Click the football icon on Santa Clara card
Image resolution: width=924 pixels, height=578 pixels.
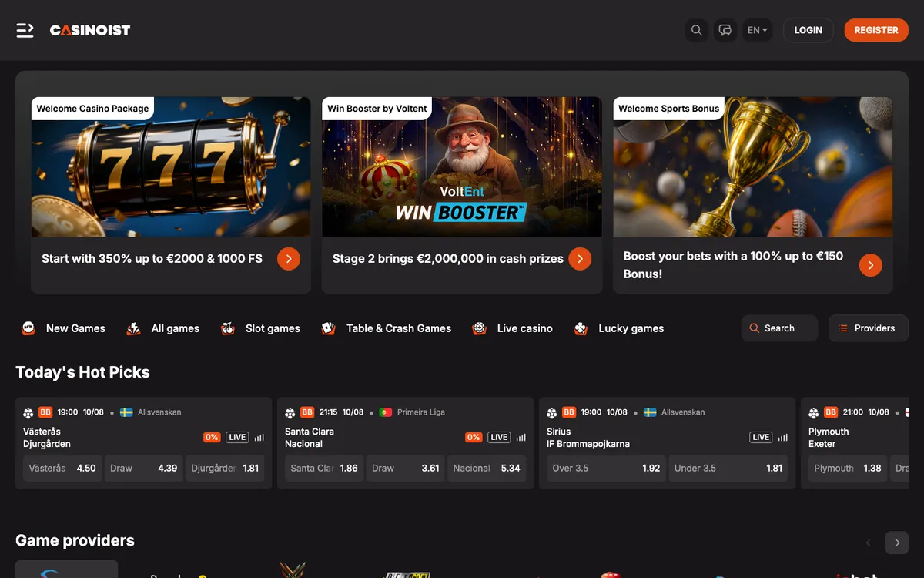290,413
